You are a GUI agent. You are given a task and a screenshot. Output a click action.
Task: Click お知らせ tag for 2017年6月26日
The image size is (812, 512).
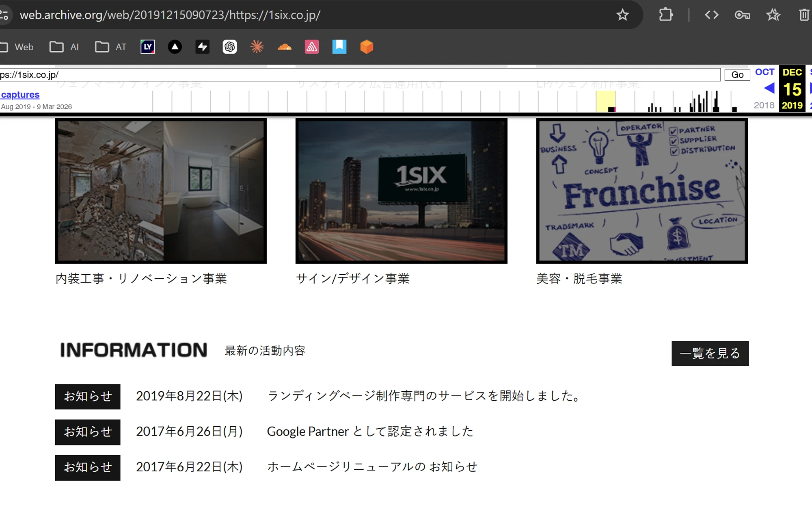[x=88, y=432]
